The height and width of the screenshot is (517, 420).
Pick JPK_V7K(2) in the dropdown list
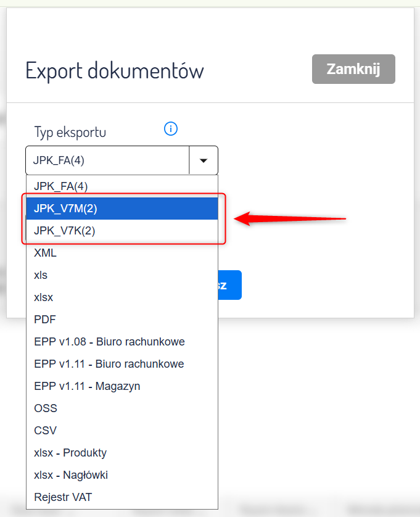[121, 231]
